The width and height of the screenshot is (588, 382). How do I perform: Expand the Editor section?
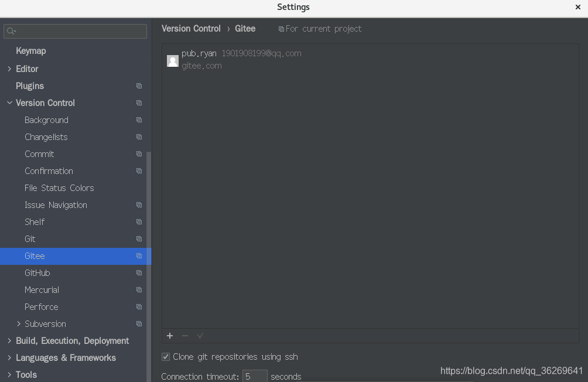click(9, 69)
